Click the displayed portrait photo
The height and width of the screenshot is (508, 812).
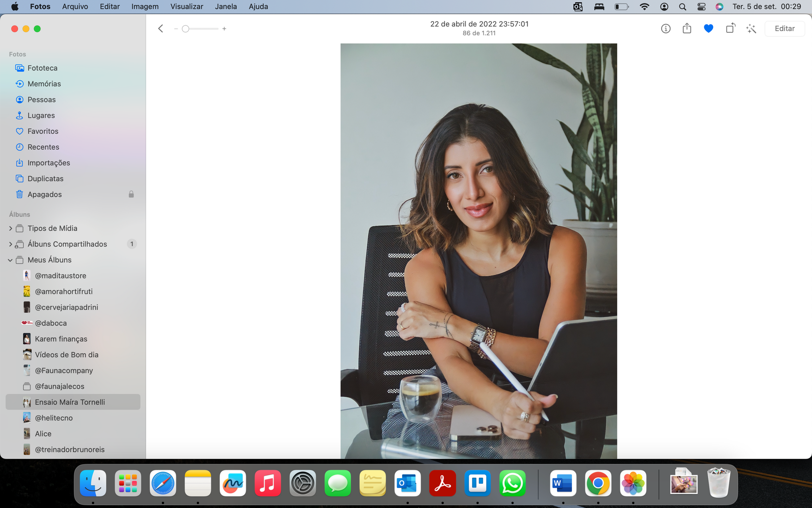(x=479, y=251)
